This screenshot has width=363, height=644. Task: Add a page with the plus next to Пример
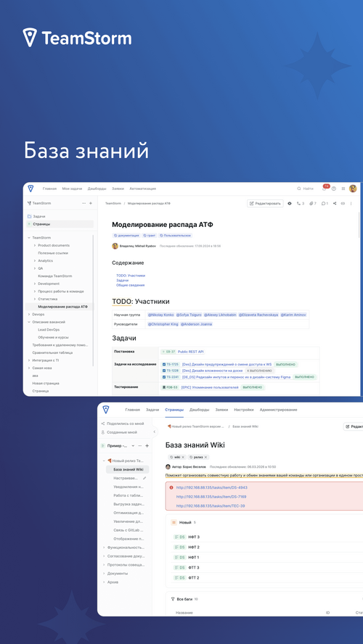[147, 445]
